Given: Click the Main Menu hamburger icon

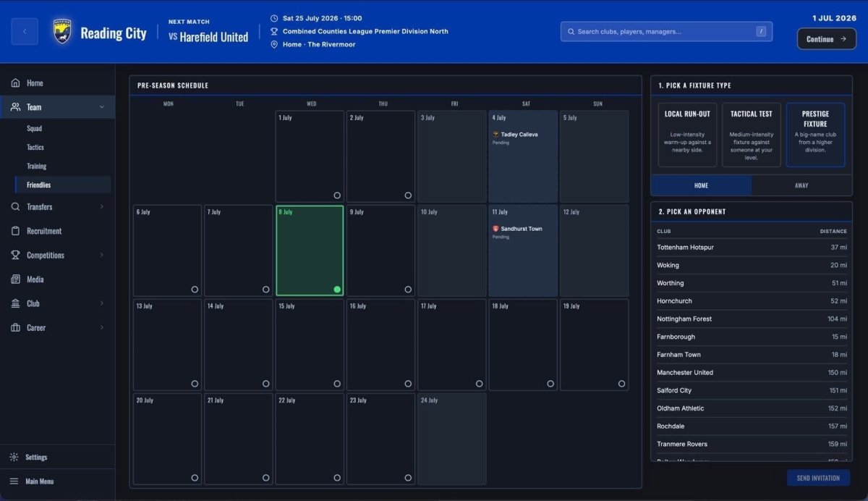Looking at the screenshot, I should tap(14, 481).
